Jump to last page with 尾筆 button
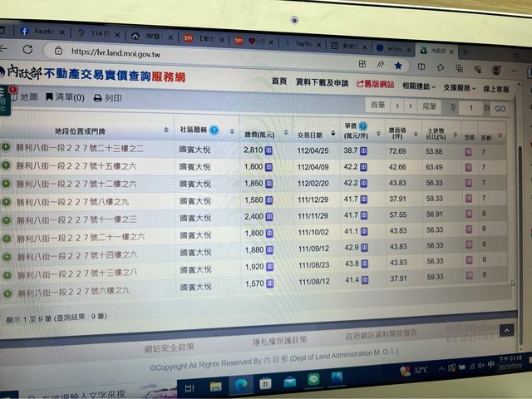The height and width of the screenshot is (399, 532). click(x=430, y=106)
